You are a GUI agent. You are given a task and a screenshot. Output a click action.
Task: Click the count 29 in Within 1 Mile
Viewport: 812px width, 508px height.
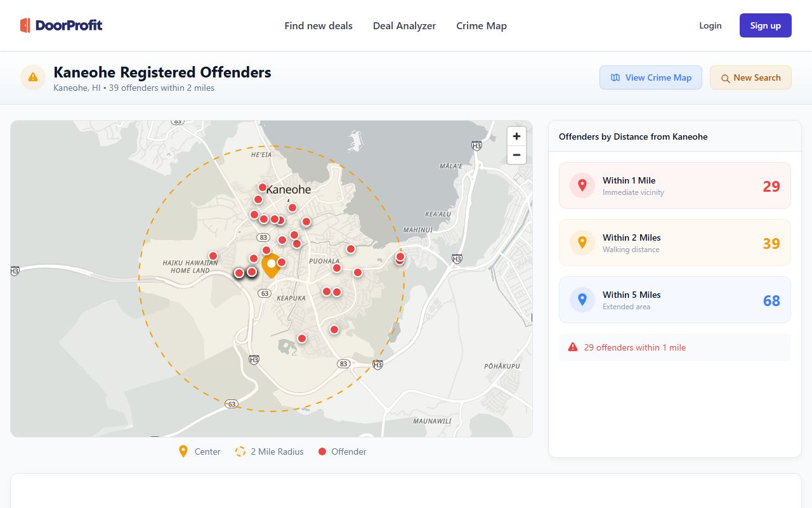771,186
